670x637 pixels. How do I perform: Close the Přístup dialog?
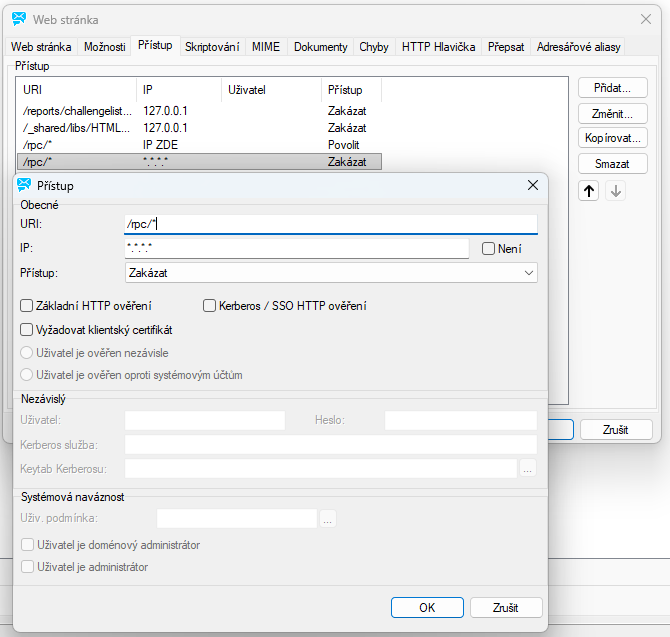click(x=532, y=185)
